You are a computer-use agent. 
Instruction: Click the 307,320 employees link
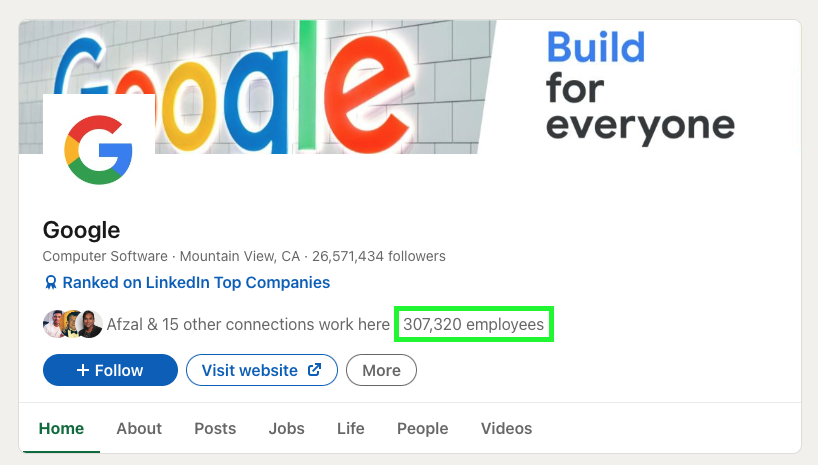tap(474, 324)
